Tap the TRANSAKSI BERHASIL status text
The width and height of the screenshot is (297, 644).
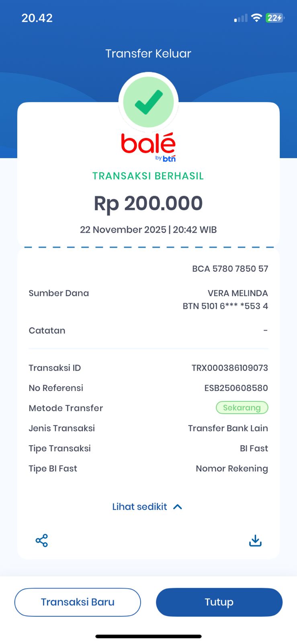click(148, 176)
